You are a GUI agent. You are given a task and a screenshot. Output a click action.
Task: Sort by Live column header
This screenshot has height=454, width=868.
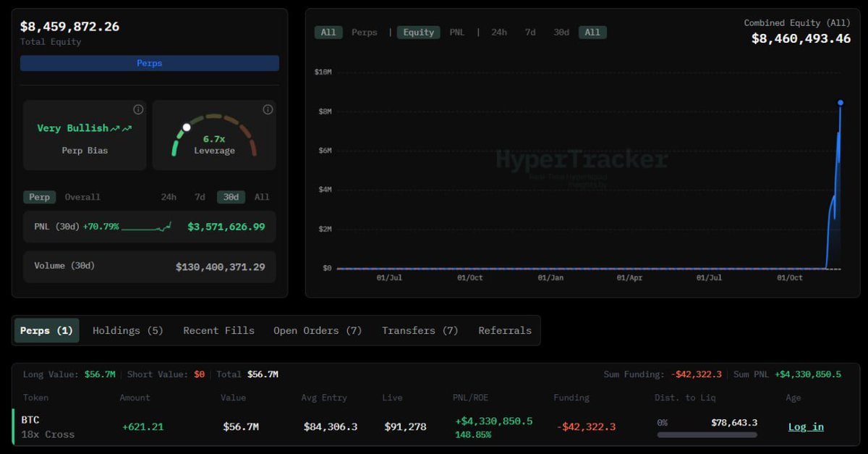[393, 398]
